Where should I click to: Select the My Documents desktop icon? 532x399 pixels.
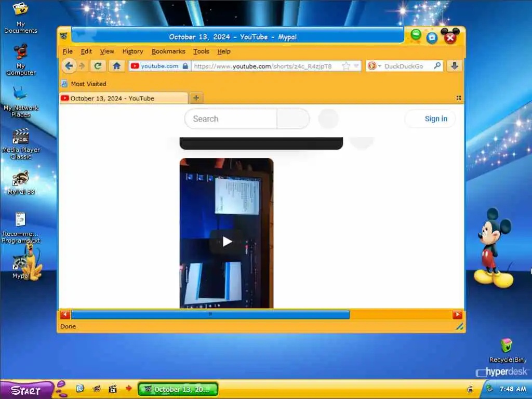[21, 18]
